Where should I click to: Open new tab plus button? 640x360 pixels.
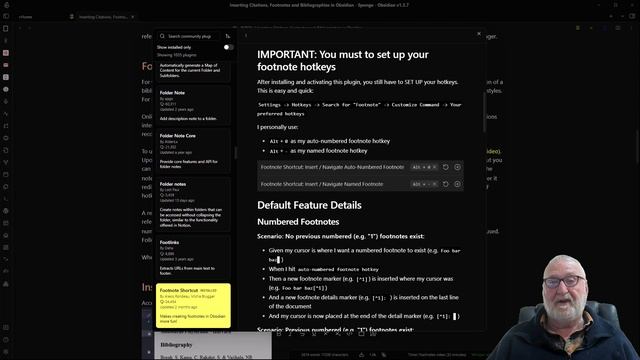click(x=611, y=16)
